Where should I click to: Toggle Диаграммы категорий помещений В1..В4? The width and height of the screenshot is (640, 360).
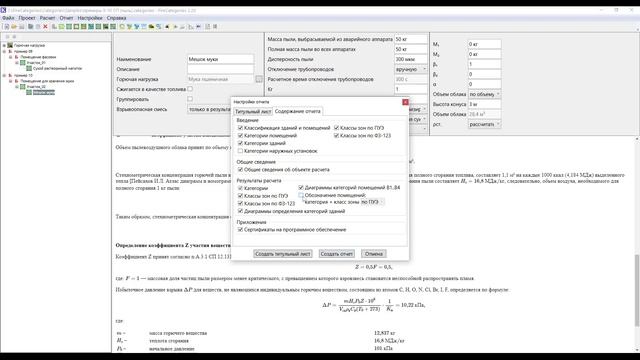pyautogui.click(x=301, y=188)
